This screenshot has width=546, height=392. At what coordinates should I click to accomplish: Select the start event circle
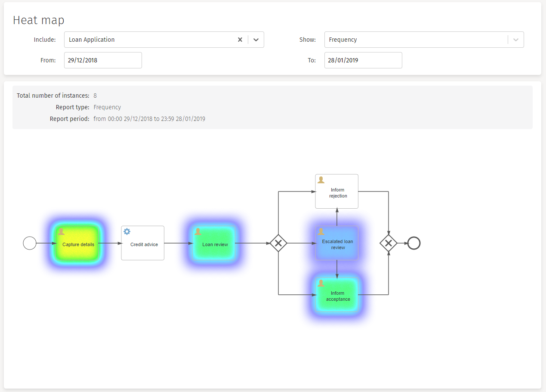click(x=30, y=243)
